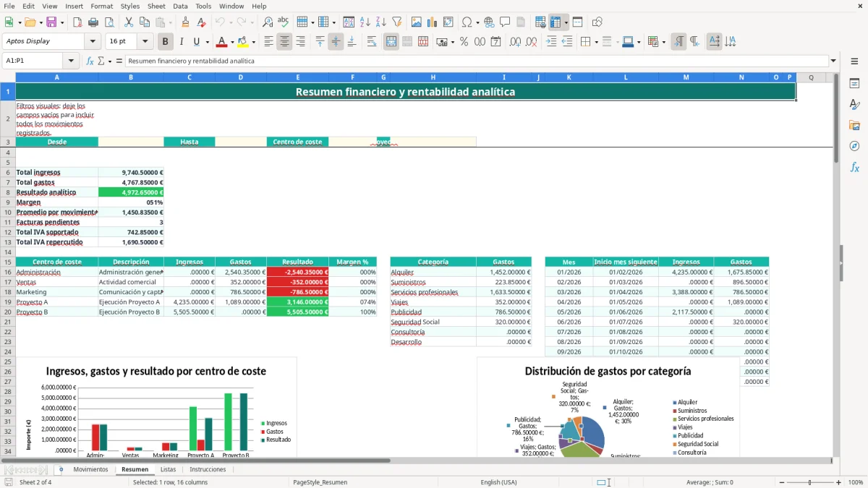Toggle Merge and Center Cells
The height and width of the screenshot is (488, 868).
(391, 41)
